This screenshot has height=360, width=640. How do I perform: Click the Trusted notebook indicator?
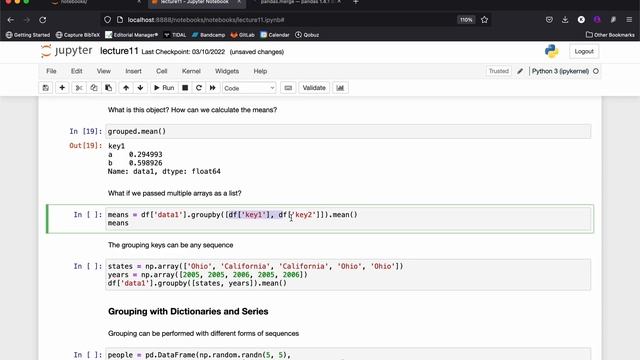pos(499,71)
